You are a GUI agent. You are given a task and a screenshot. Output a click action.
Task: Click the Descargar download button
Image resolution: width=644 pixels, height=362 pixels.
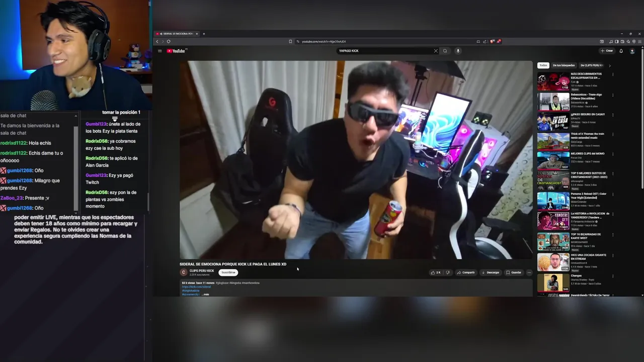[491, 273]
